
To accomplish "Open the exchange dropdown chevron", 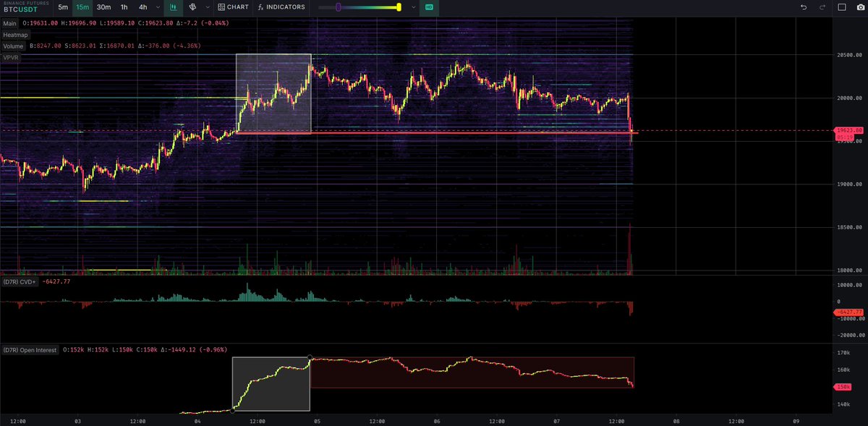I will 208,7.
